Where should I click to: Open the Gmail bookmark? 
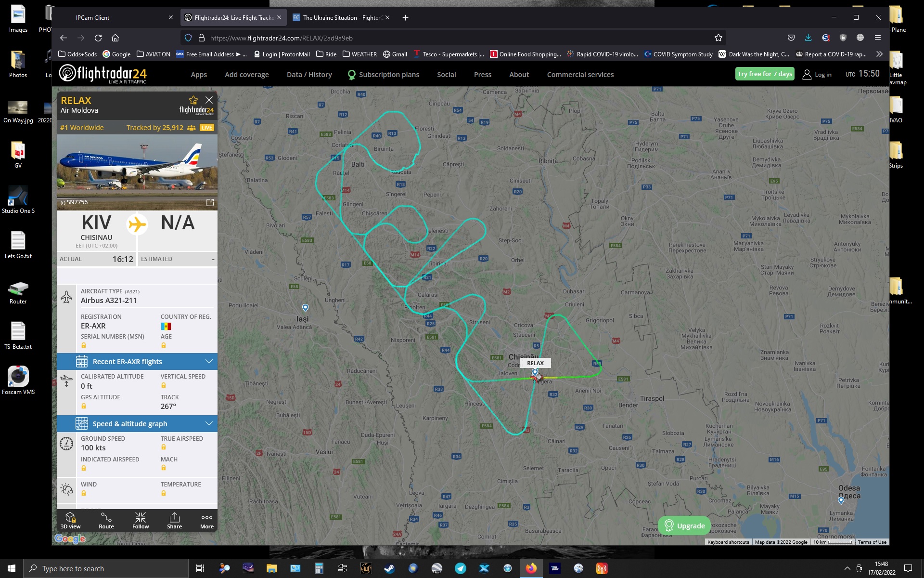click(x=395, y=54)
